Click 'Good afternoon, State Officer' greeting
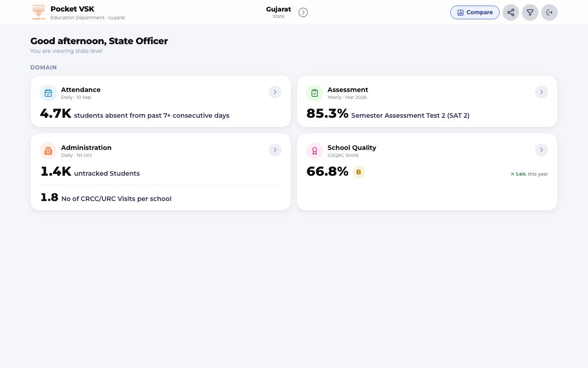The height and width of the screenshot is (368, 588). 99,41
